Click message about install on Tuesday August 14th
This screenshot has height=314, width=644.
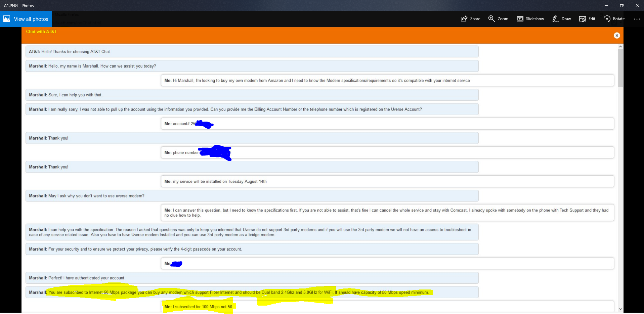(x=387, y=182)
